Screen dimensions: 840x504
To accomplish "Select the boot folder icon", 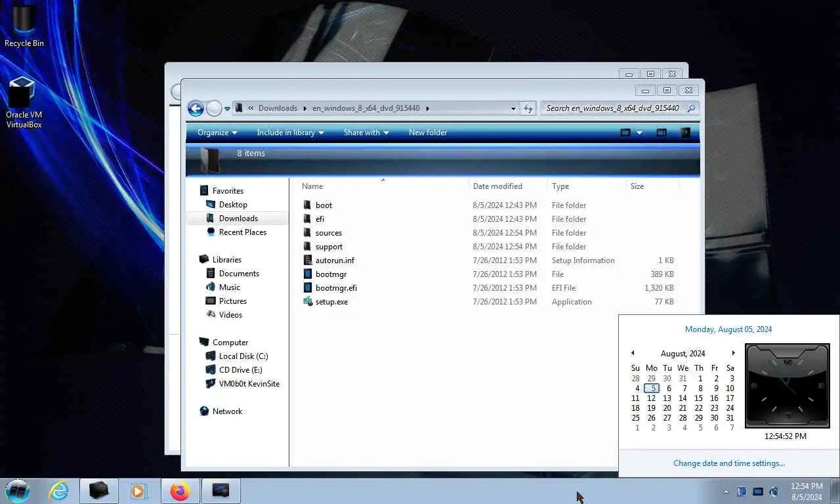I will [308, 205].
